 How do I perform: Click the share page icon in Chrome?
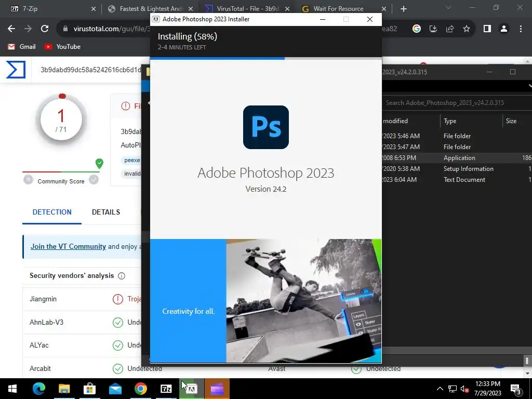click(450, 29)
